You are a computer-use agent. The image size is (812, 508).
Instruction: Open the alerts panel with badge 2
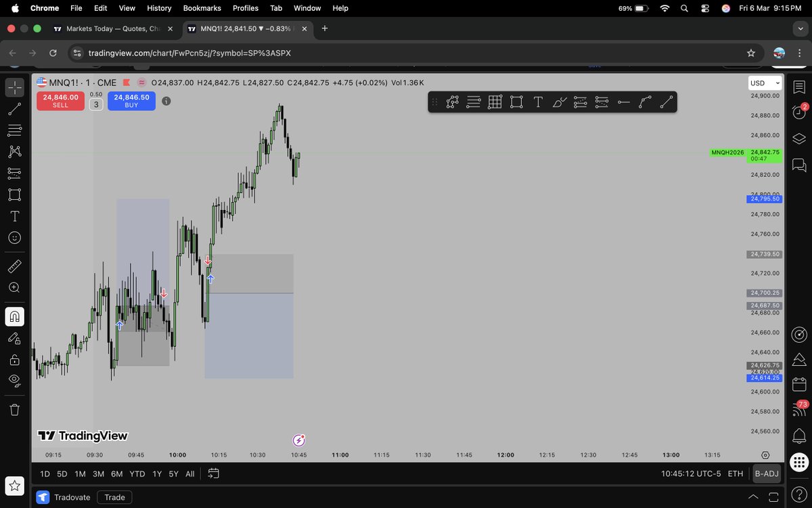[x=799, y=112]
